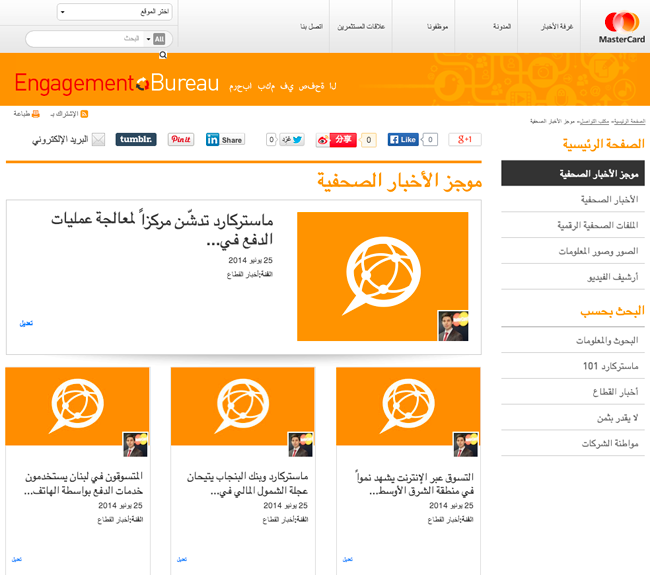Click the Facebook Like button
650x575 pixels.
(403, 140)
